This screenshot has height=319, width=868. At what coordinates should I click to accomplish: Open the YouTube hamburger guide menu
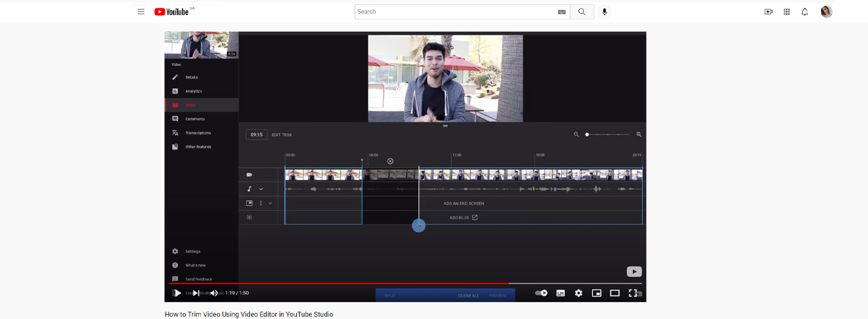click(141, 12)
